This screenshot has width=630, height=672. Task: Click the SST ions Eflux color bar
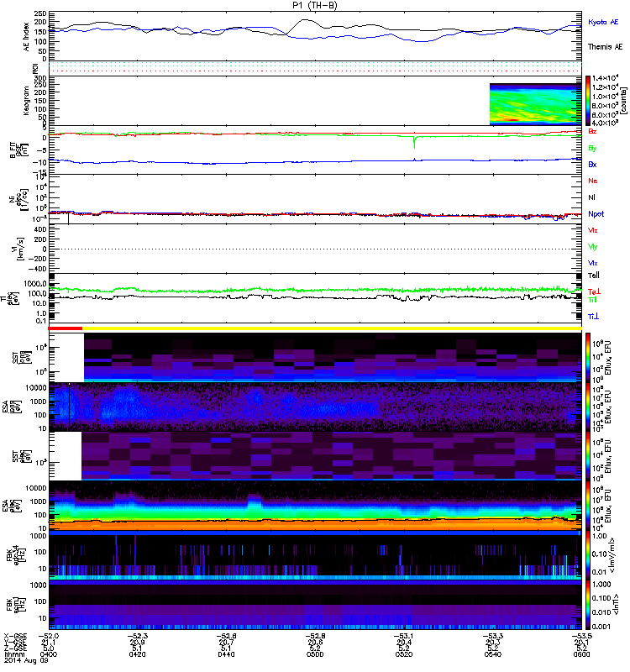588,357
